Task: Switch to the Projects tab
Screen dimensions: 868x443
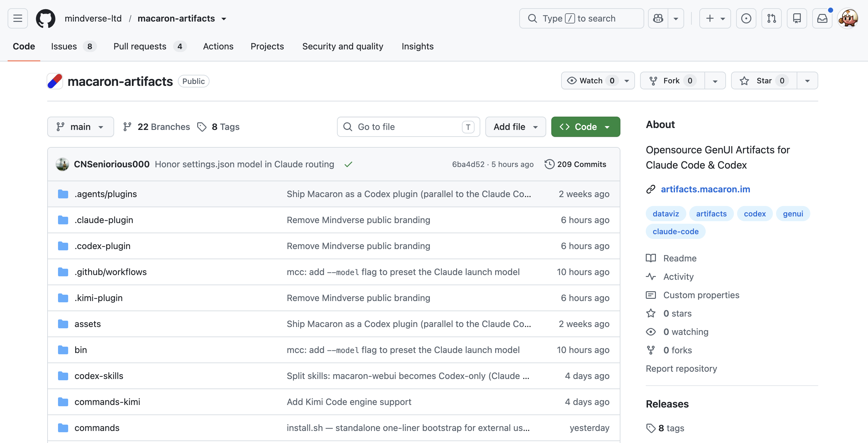Action: pyautogui.click(x=267, y=46)
